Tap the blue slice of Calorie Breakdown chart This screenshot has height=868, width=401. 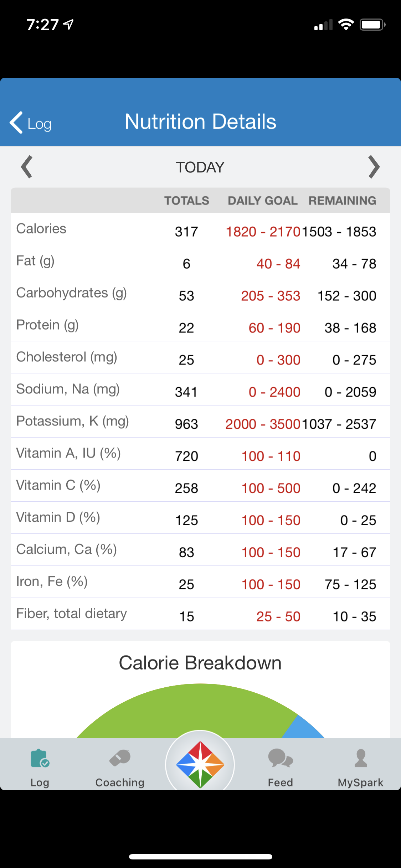coord(303,729)
